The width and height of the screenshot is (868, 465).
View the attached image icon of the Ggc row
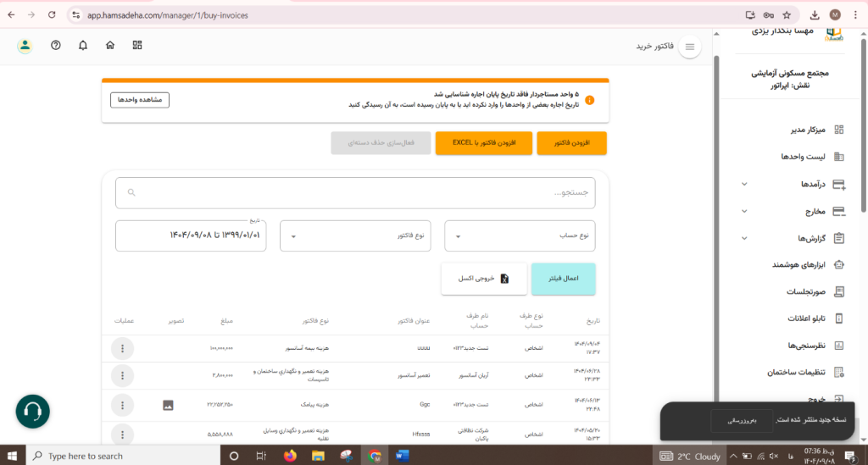[x=169, y=405]
